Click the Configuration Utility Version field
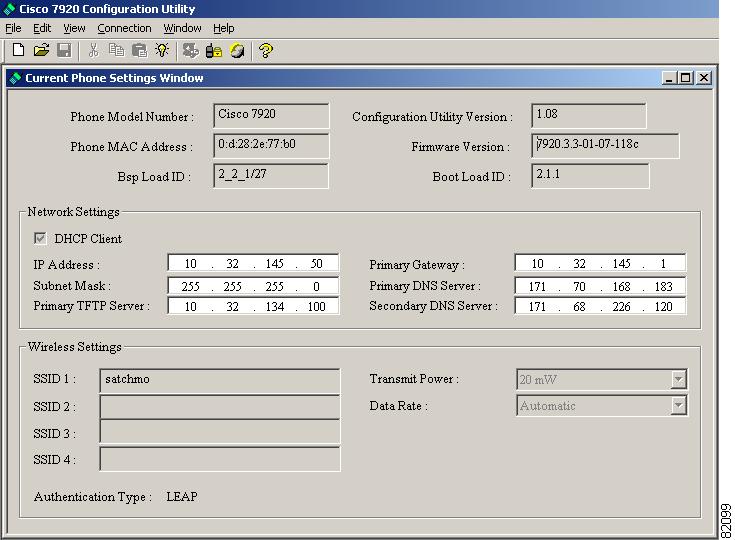Viewport: 735px width, 540px height. (x=589, y=115)
